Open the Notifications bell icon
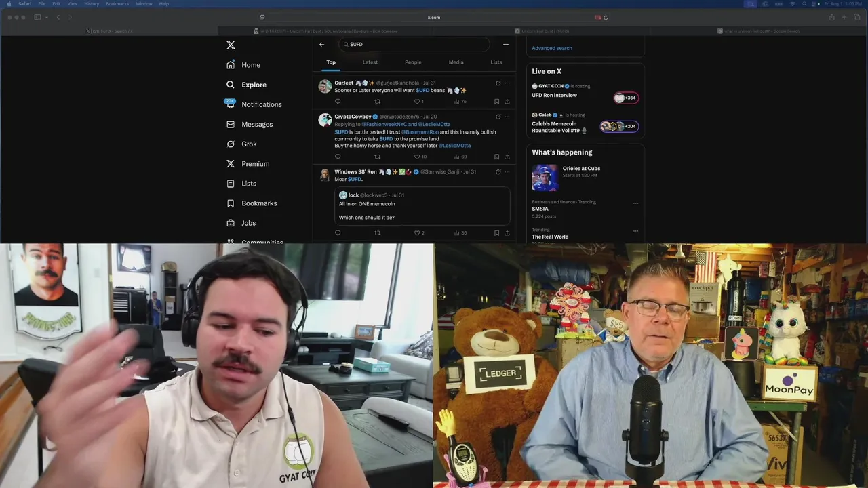 point(231,104)
